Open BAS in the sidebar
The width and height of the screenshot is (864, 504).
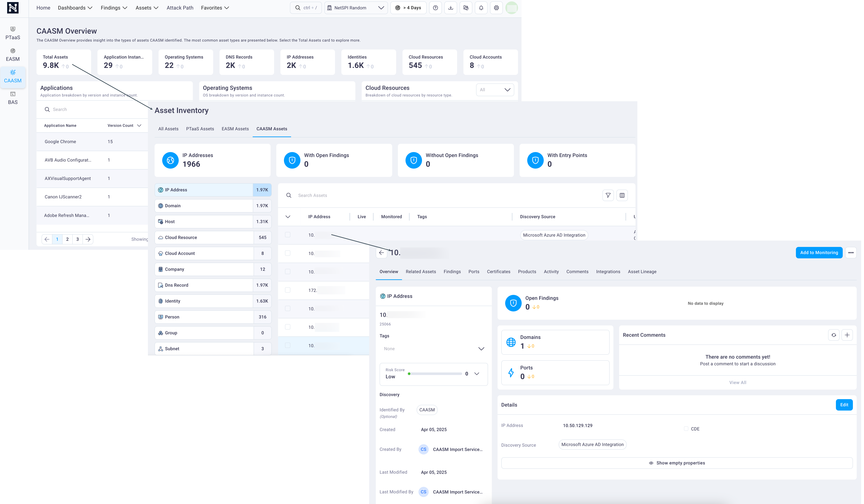tap(13, 98)
